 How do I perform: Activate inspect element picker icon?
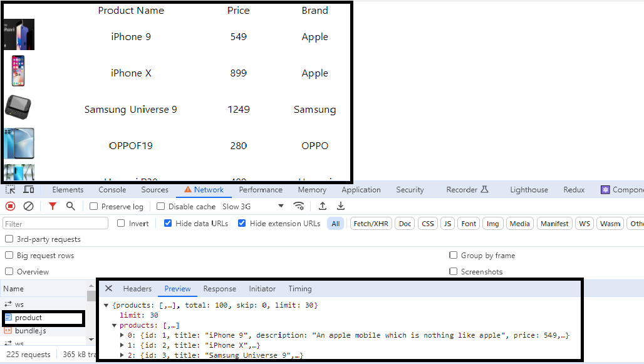(10, 189)
